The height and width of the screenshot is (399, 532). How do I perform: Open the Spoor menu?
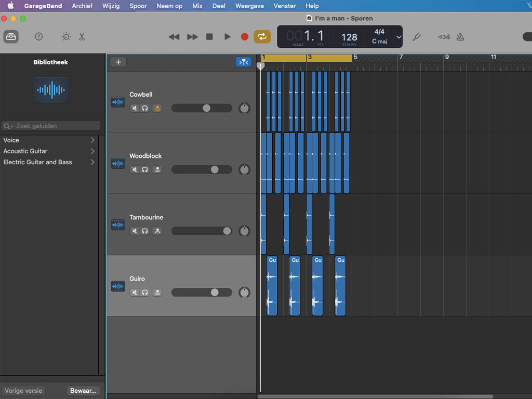pyautogui.click(x=138, y=6)
